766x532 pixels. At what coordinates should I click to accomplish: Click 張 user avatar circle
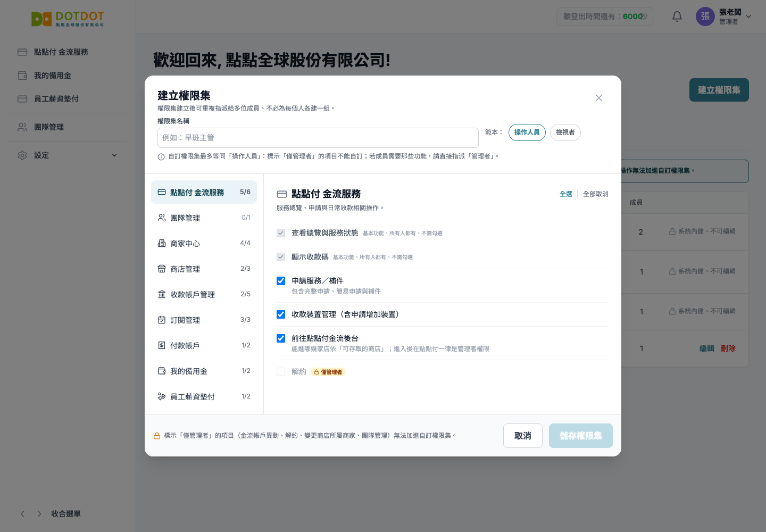705,16
